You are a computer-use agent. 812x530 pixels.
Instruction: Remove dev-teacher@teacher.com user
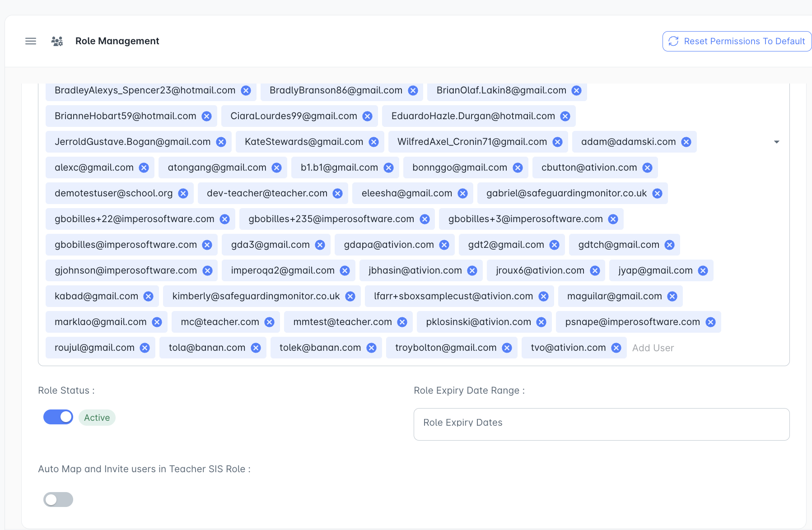(x=338, y=194)
